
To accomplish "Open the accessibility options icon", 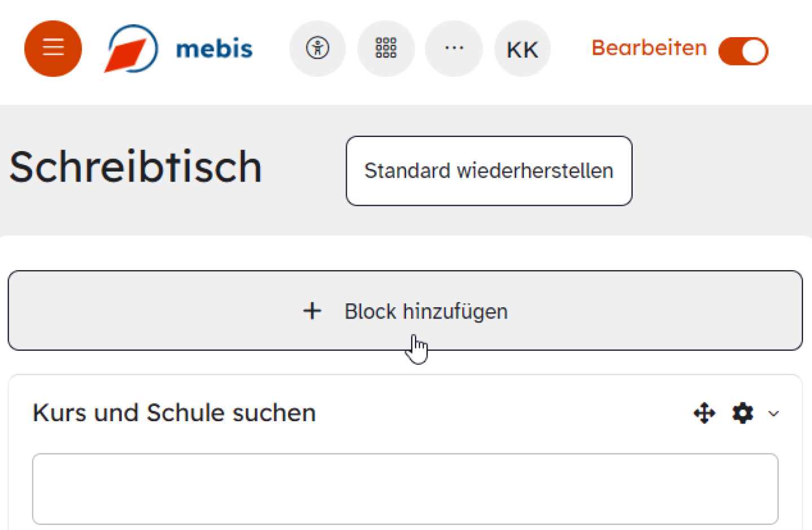I will point(317,48).
